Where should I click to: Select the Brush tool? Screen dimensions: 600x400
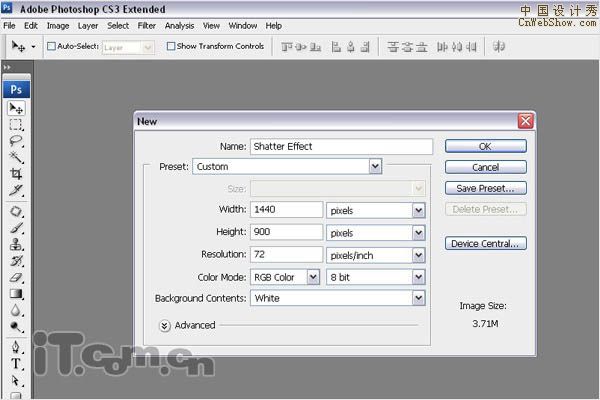[x=16, y=228]
